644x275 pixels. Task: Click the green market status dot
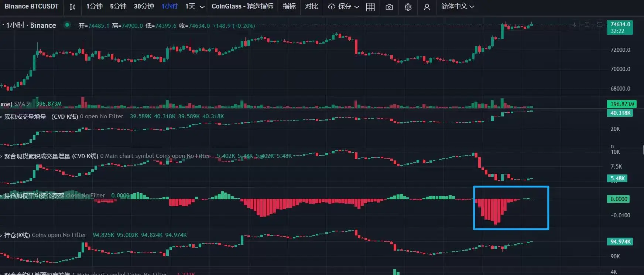tap(67, 25)
